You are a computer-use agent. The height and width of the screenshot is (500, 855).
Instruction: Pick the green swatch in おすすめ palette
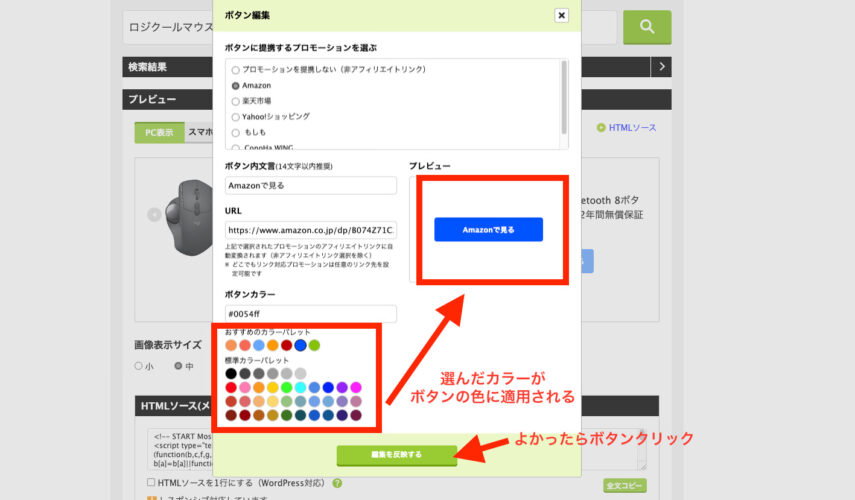click(314, 345)
